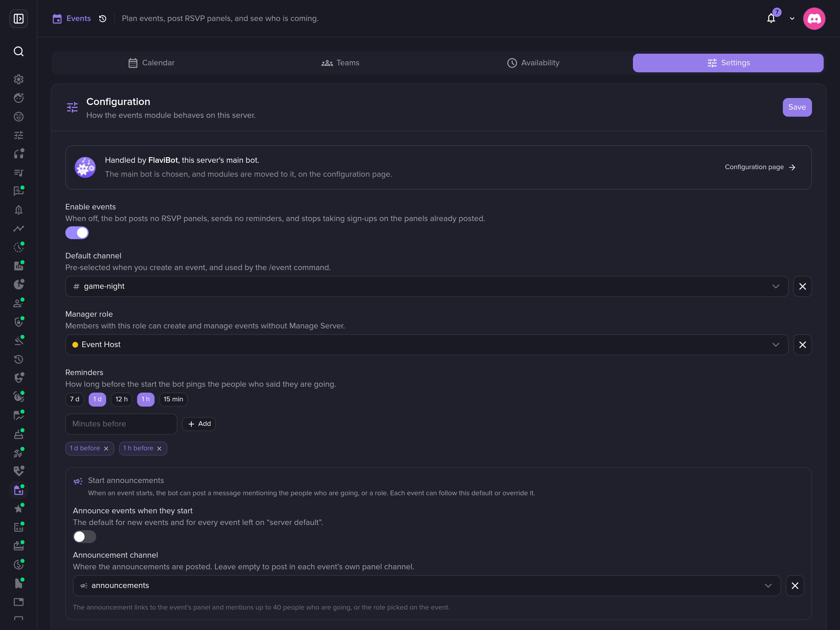
Task: Expand the chevron next to notifications bell
Action: 792,19
